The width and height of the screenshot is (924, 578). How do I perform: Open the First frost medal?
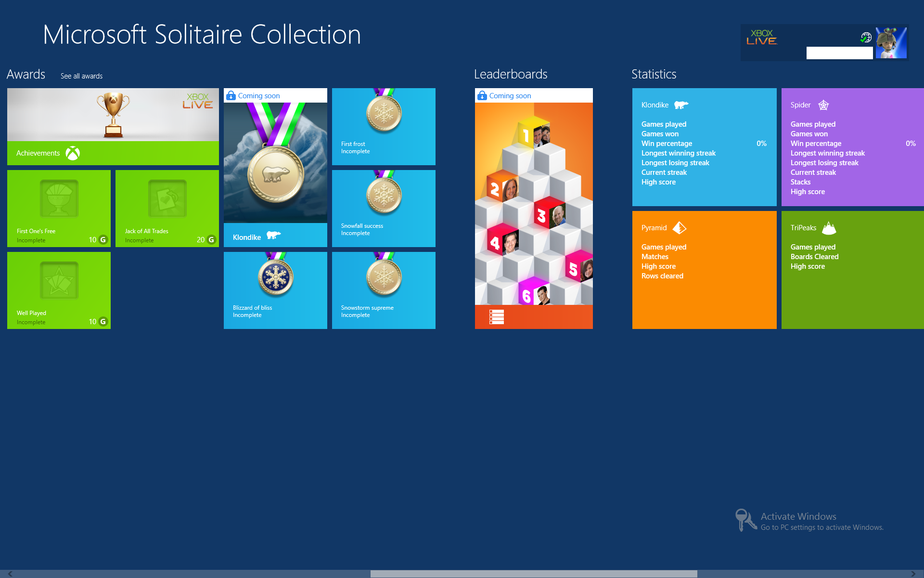[x=384, y=127]
